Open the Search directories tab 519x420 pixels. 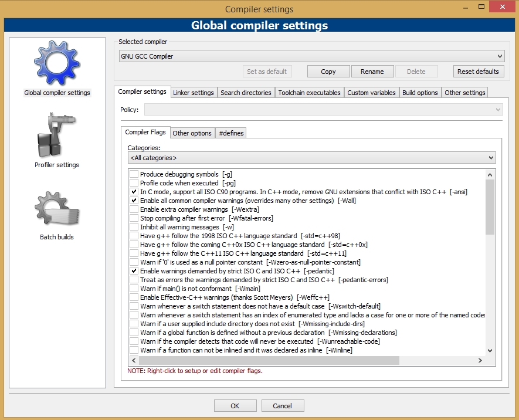[246, 93]
